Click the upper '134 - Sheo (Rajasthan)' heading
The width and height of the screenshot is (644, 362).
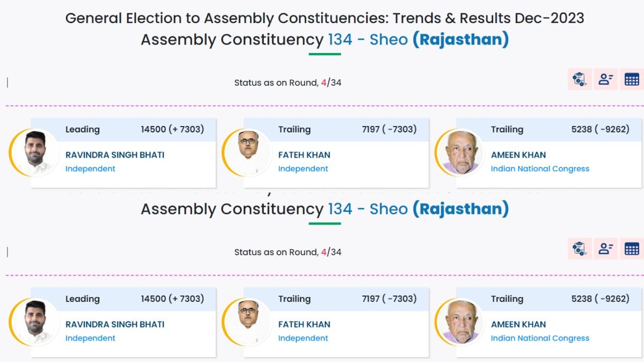pyautogui.click(x=418, y=40)
